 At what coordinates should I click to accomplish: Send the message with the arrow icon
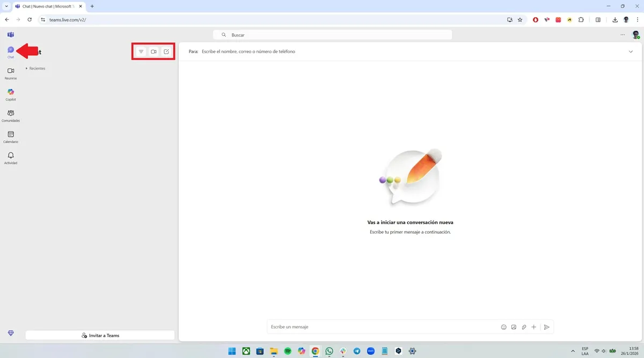(547, 327)
